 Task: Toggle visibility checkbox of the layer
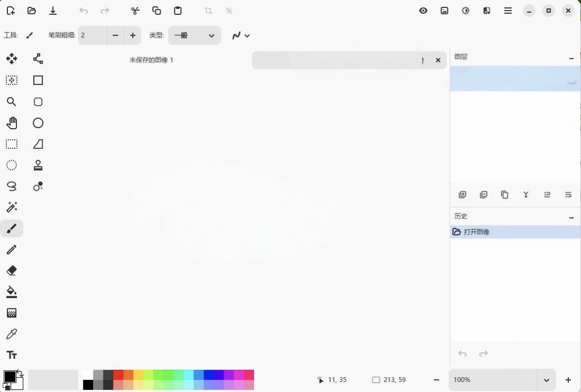point(571,80)
